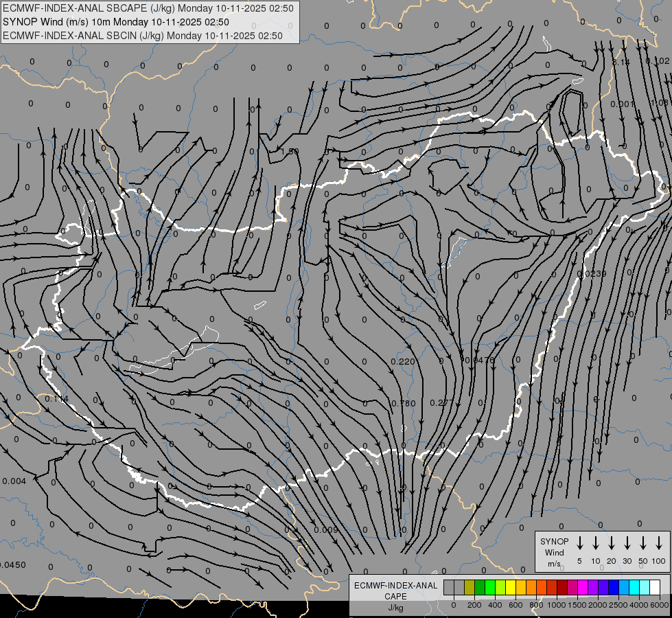Select the lime yellow-green CAPE swatch
The height and width of the screenshot is (618, 672).
500,587
